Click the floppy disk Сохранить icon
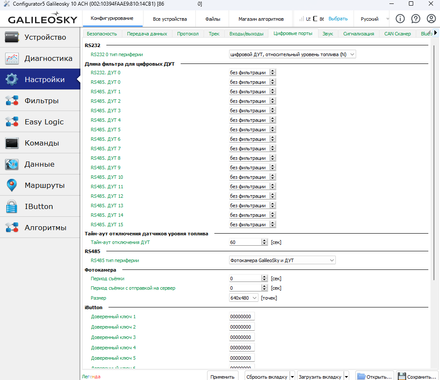 click(x=402, y=376)
